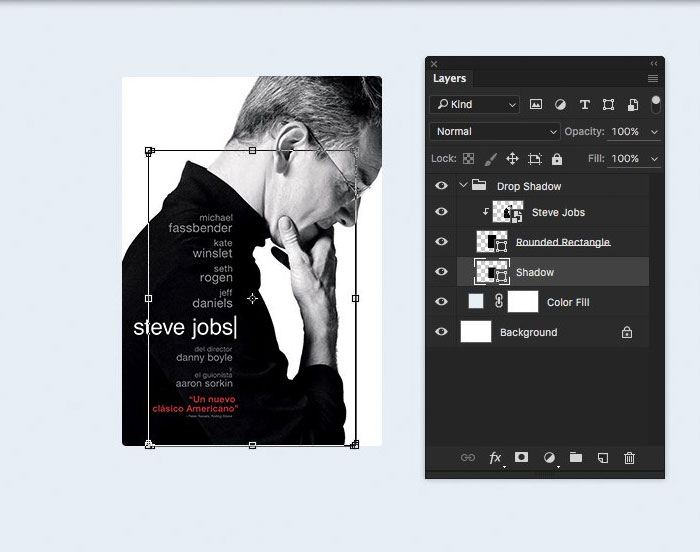Hide the Color Fill layer
The height and width of the screenshot is (552, 700).
coord(441,301)
